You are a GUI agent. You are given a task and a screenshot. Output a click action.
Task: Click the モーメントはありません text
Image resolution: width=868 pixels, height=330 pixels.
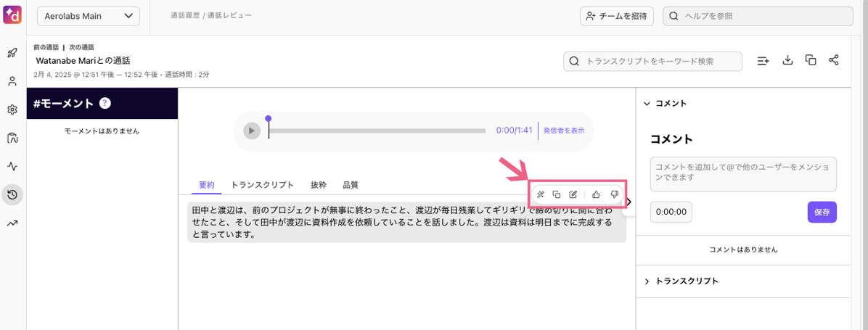[x=102, y=131]
